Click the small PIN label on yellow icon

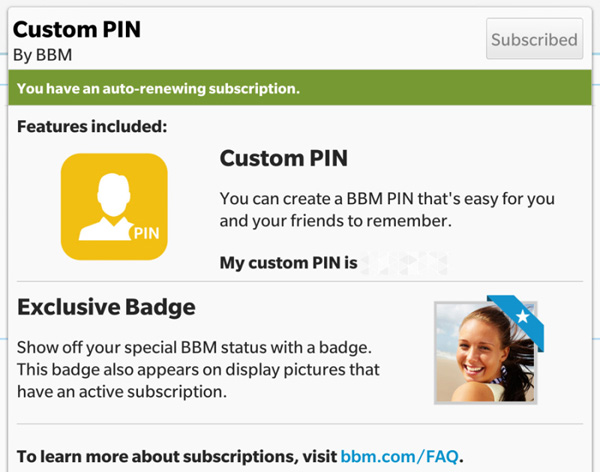pos(146,234)
